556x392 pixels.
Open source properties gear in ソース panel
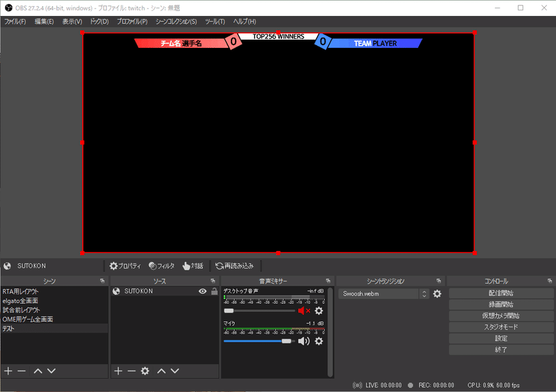(x=145, y=370)
